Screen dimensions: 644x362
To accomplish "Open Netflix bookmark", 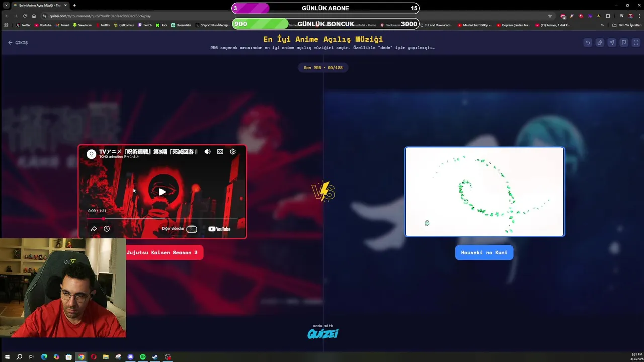I will point(103,25).
